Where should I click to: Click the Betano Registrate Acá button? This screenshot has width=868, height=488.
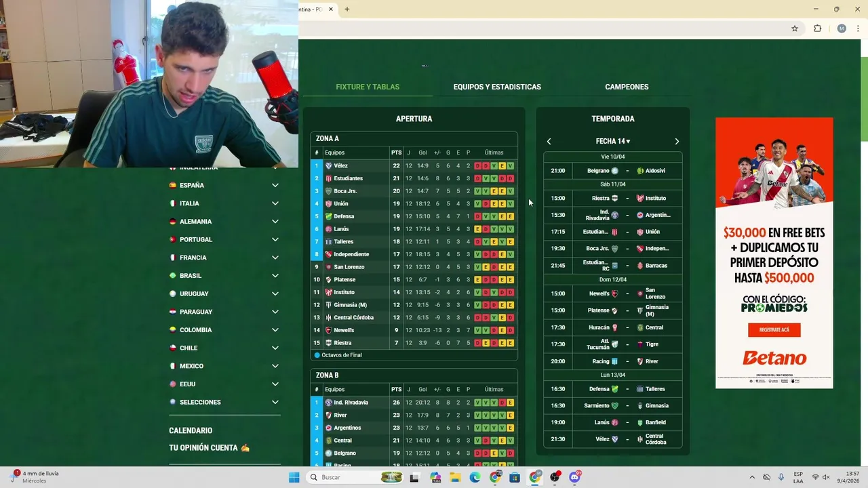774,330
